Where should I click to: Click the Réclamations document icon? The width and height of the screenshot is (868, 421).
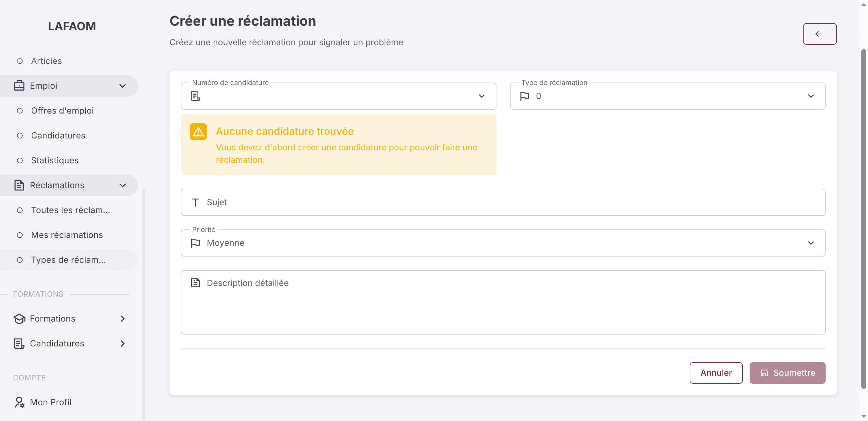19,185
